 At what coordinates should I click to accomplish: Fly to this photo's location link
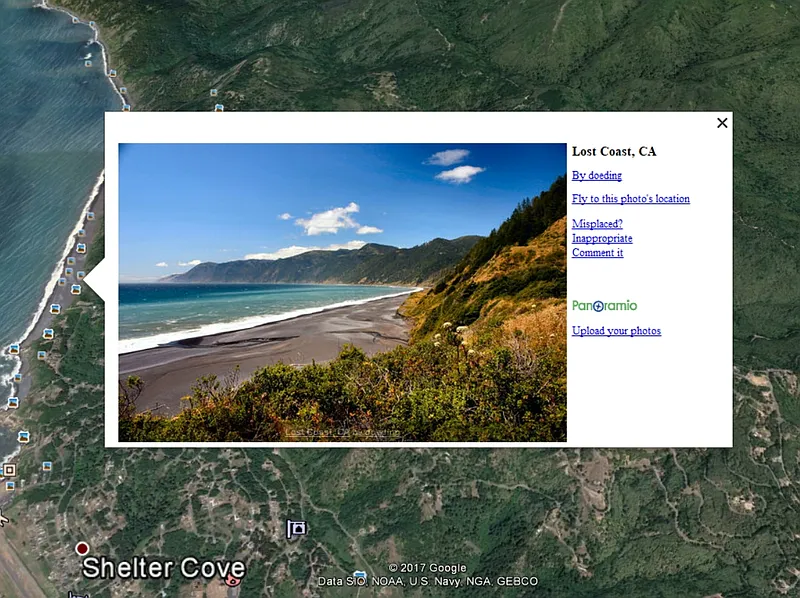[631, 198]
